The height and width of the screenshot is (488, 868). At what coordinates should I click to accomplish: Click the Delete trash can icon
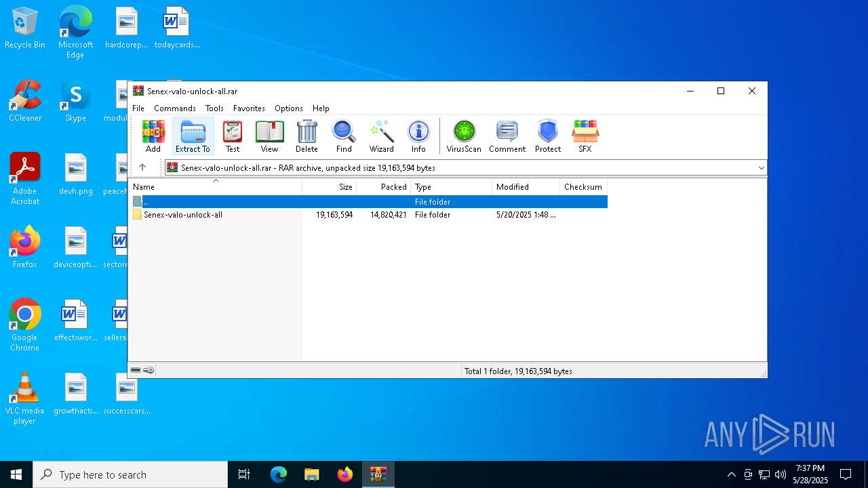(307, 136)
